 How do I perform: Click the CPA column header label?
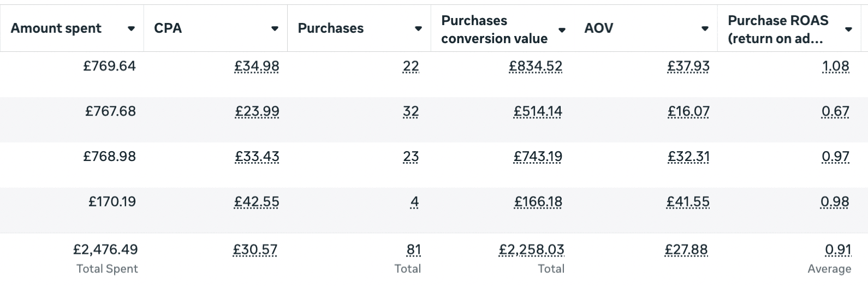168,28
